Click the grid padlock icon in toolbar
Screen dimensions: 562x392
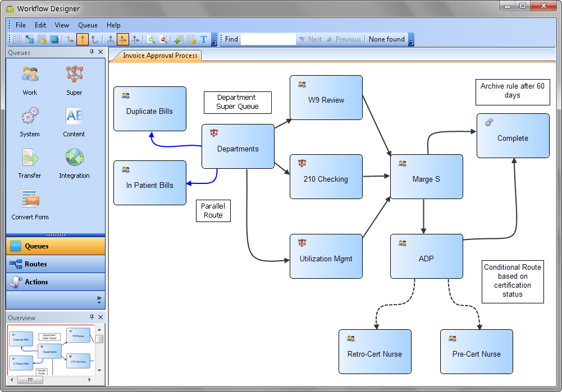(42, 39)
